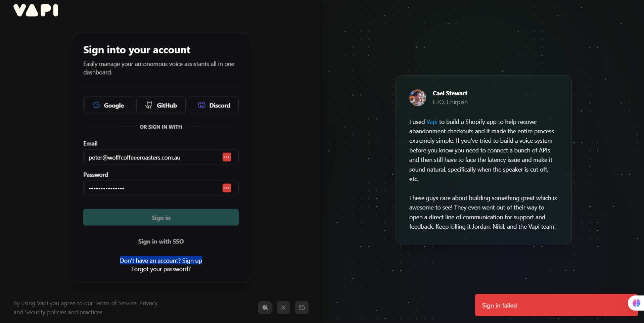This screenshot has width=644, height=323.
Task: Open the Vapi link in the testimonial
Action: click(x=432, y=122)
